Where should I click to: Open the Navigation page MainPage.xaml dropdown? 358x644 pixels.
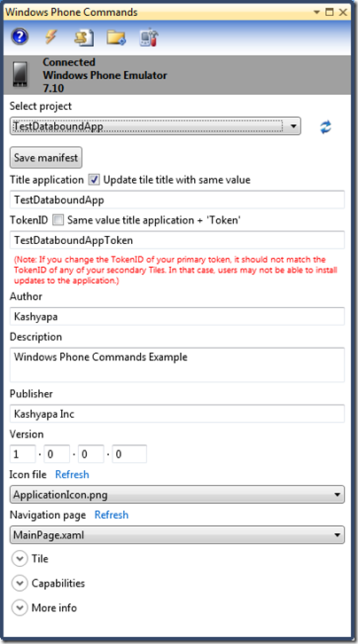(x=177, y=535)
